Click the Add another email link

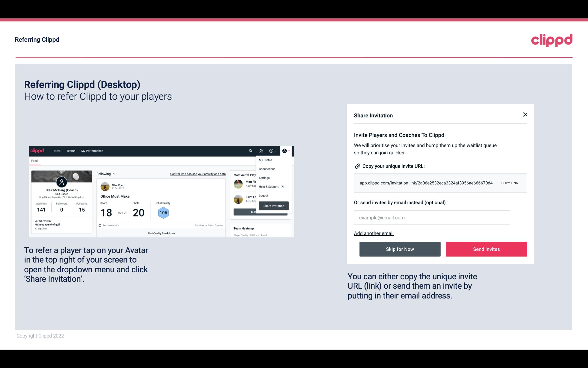[374, 233]
